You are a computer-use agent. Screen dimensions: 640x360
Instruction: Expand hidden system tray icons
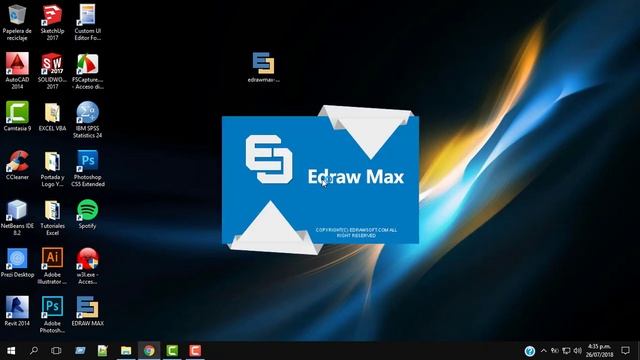coord(543,351)
